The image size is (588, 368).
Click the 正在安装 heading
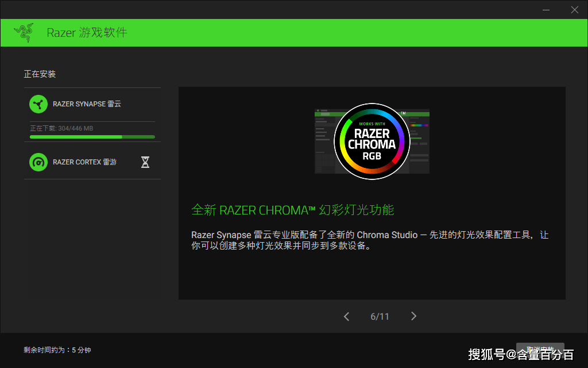(x=40, y=74)
